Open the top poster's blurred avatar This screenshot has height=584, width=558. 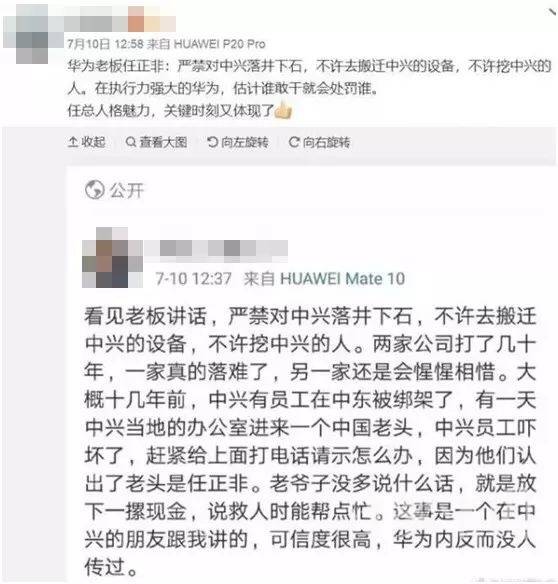point(32,34)
